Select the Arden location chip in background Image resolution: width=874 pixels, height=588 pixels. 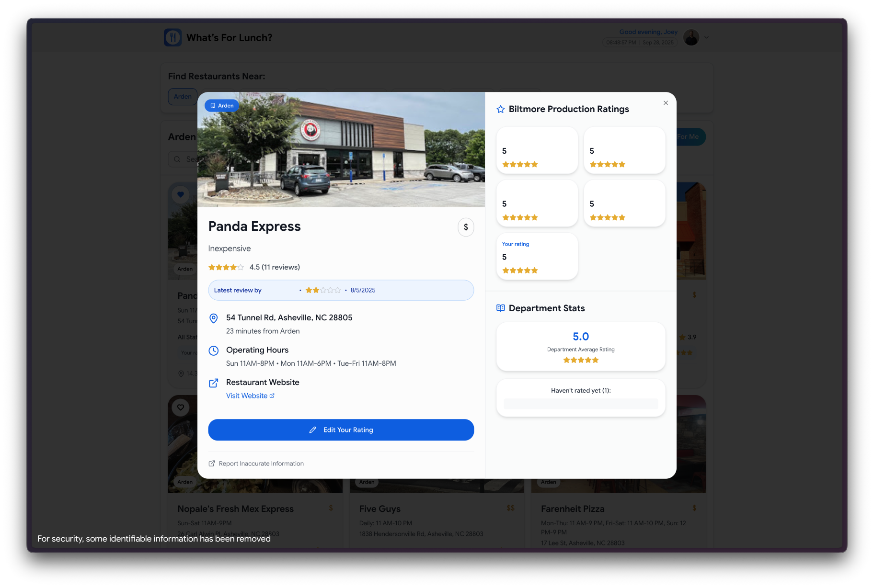tap(183, 97)
